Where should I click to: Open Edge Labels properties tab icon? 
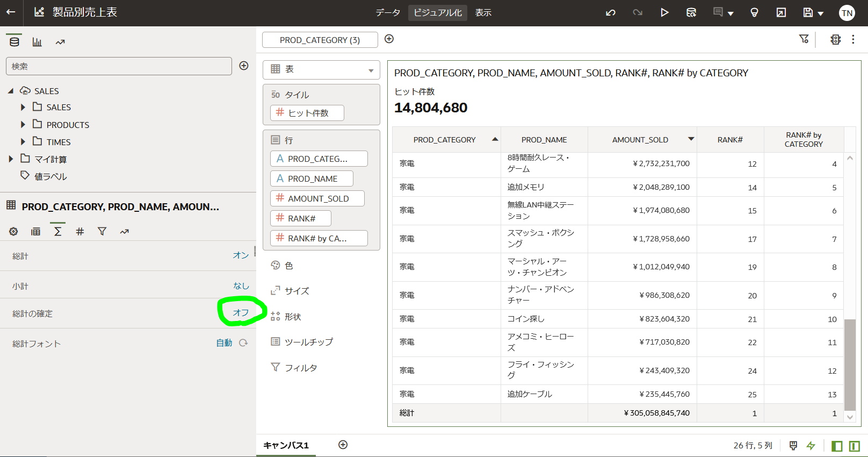(35, 231)
